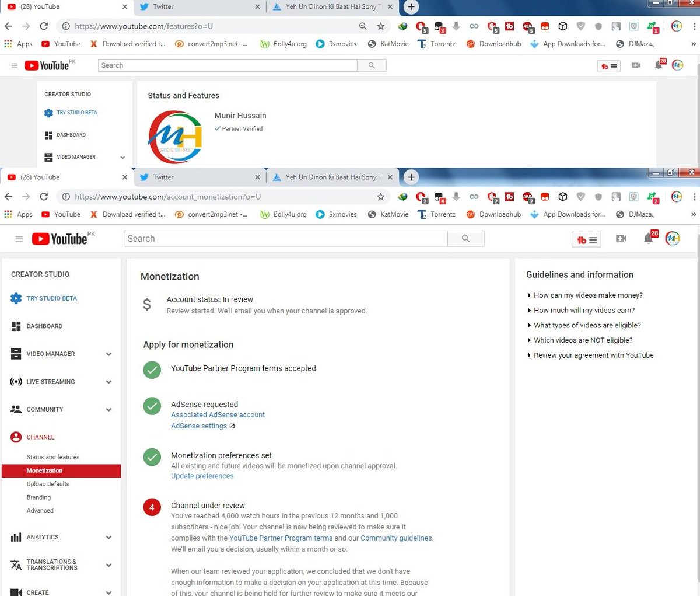Expand the Create section
Screen dimensions: 700x596
pos(108,592)
